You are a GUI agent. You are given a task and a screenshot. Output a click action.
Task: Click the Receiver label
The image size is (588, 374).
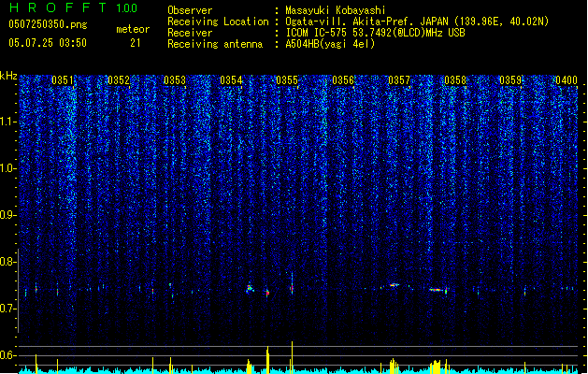(190, 33)
